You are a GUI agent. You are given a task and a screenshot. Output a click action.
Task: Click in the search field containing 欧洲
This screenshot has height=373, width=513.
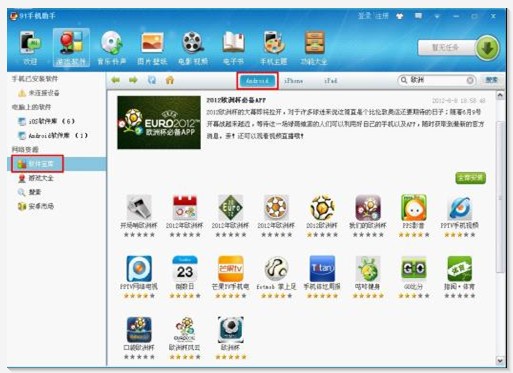pyautogui.click(x=436, y=80)
